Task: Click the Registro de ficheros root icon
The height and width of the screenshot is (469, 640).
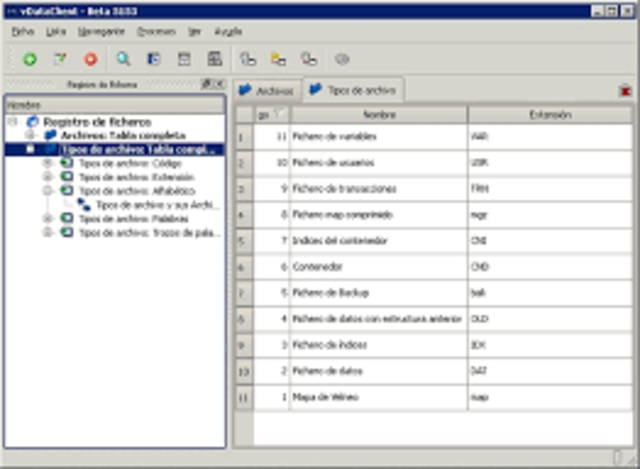Action: [33, 122]
